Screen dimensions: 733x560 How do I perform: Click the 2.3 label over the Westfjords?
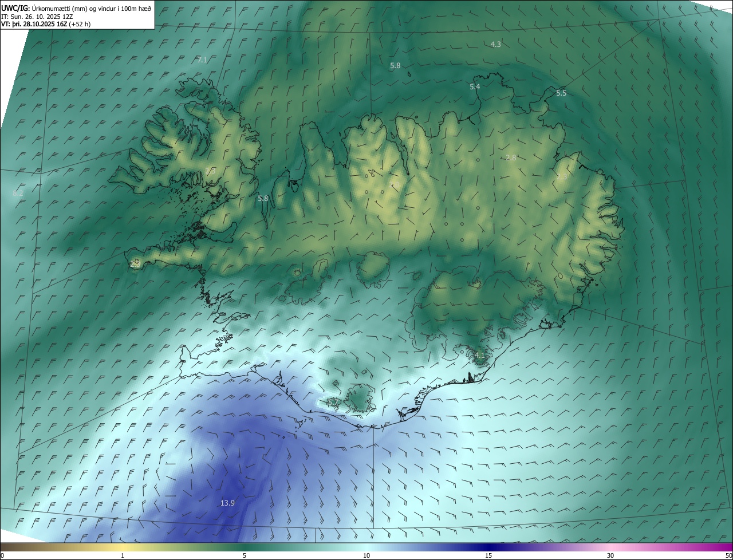click(x=210, y=171)
